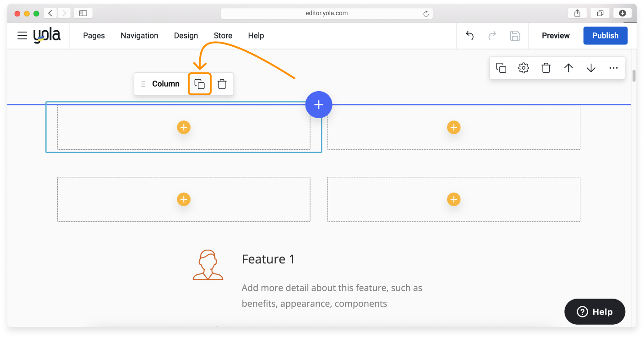This screenshot has height=338, width=644.
Task: Click the duplicate column icon
Action: [x=199, y=84]
